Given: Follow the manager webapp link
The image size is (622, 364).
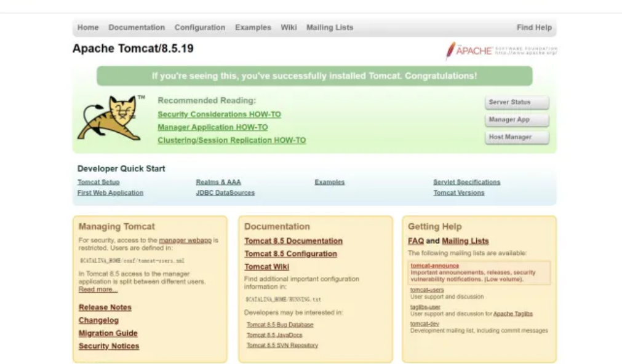Looking at the screenshot, I should point(185,240).
